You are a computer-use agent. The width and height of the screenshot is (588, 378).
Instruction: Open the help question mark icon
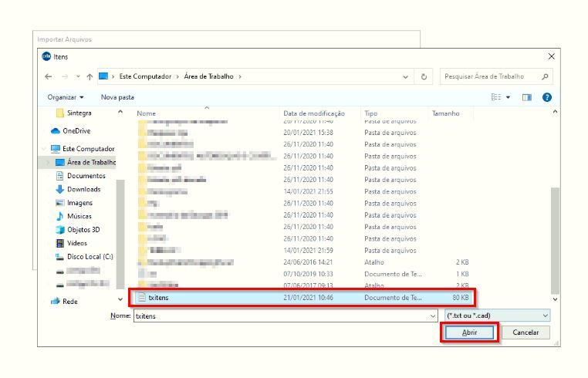pos(547,97)
